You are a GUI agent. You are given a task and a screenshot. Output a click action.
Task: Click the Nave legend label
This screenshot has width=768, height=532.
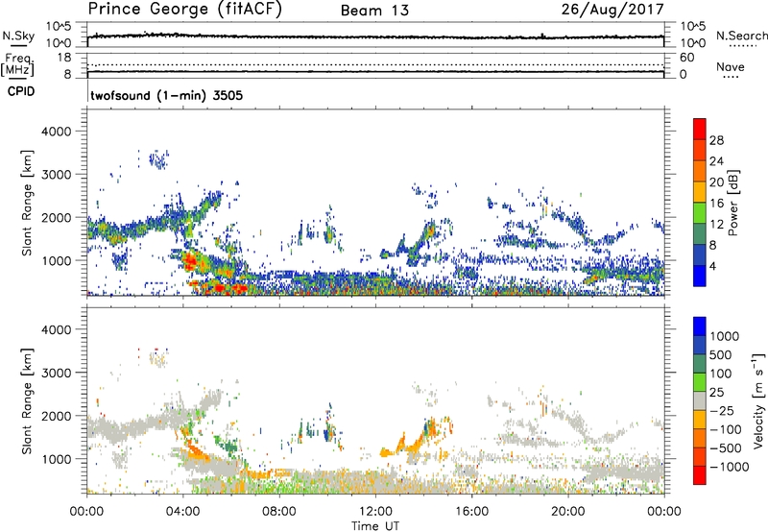[x=731, y=66]
